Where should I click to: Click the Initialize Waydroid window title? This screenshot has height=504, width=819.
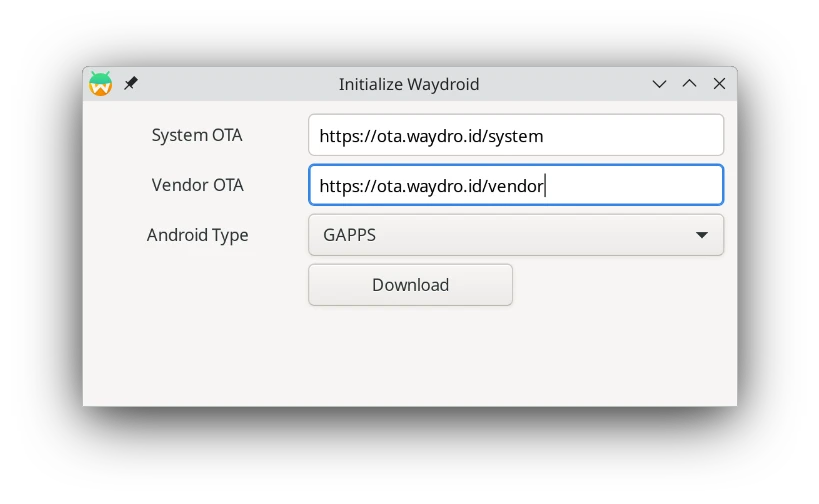tap(409, 84)
